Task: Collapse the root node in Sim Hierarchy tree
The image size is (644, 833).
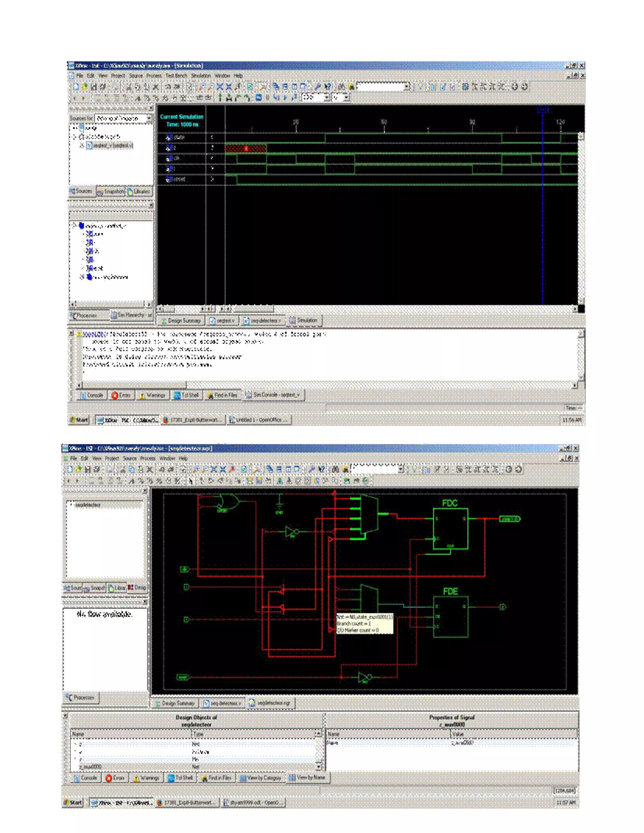Action: (75, 225)
